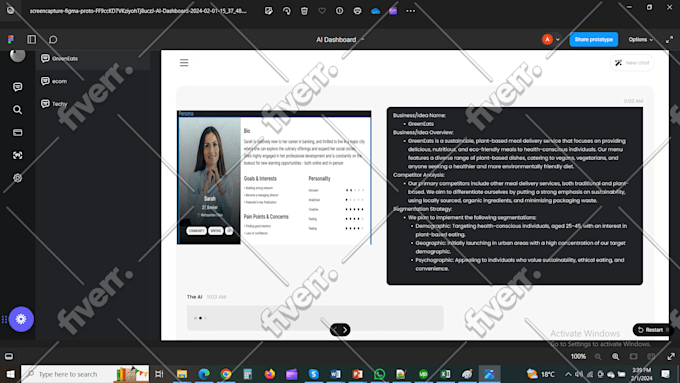Click the OneDrive cloud icon in title bar
Image resolution: width=680 pixels, height=383 pixels.
[376, 11]
